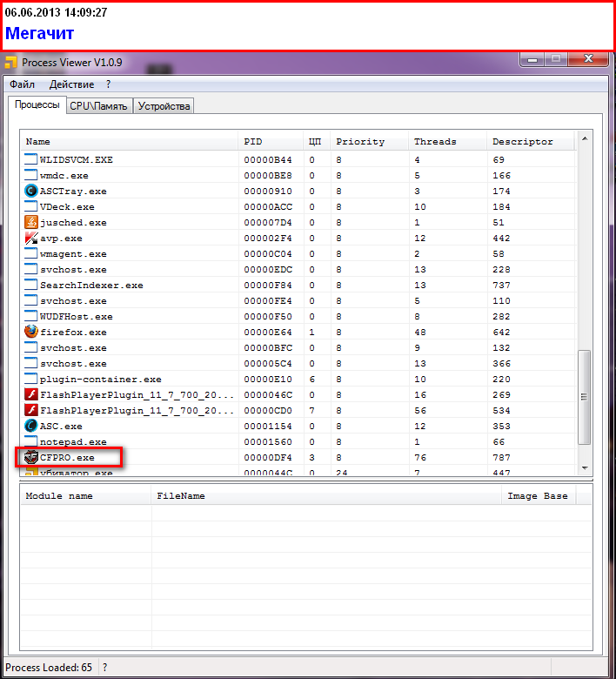The image size is (616, 679).
Task: Open the Действие menu
Action: click(71, 84)
